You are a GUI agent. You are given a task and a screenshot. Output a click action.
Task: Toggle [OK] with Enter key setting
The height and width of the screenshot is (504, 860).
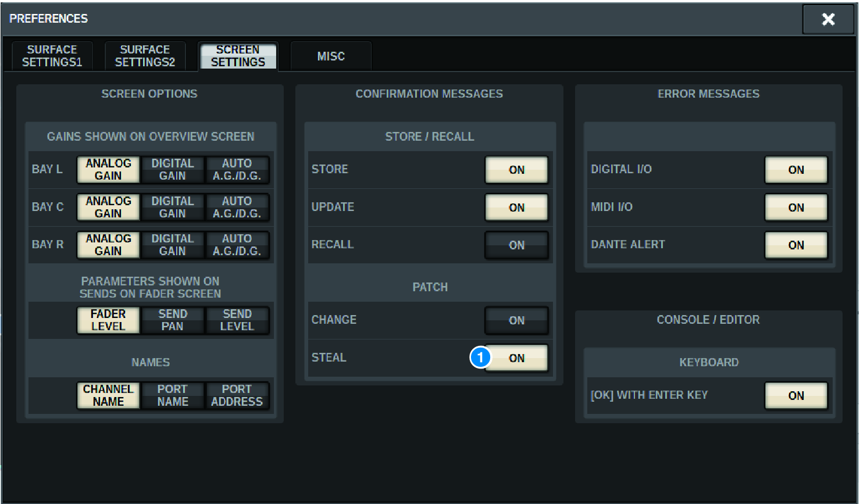pyautogui.click(x=795, y=395)
